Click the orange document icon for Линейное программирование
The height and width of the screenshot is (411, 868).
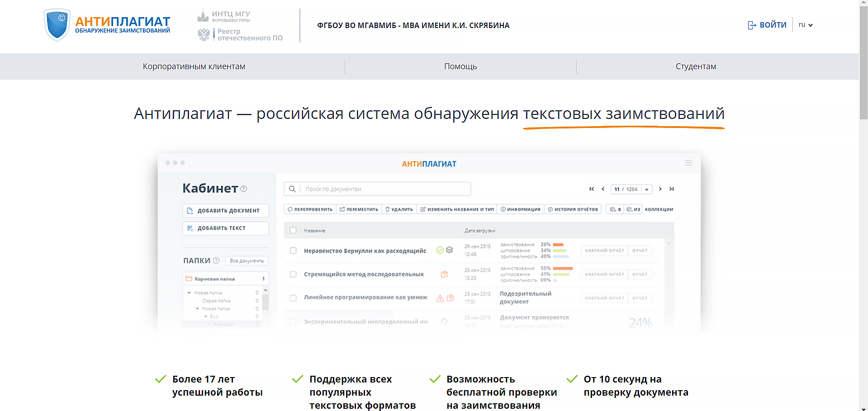click(x=451, y=298)
